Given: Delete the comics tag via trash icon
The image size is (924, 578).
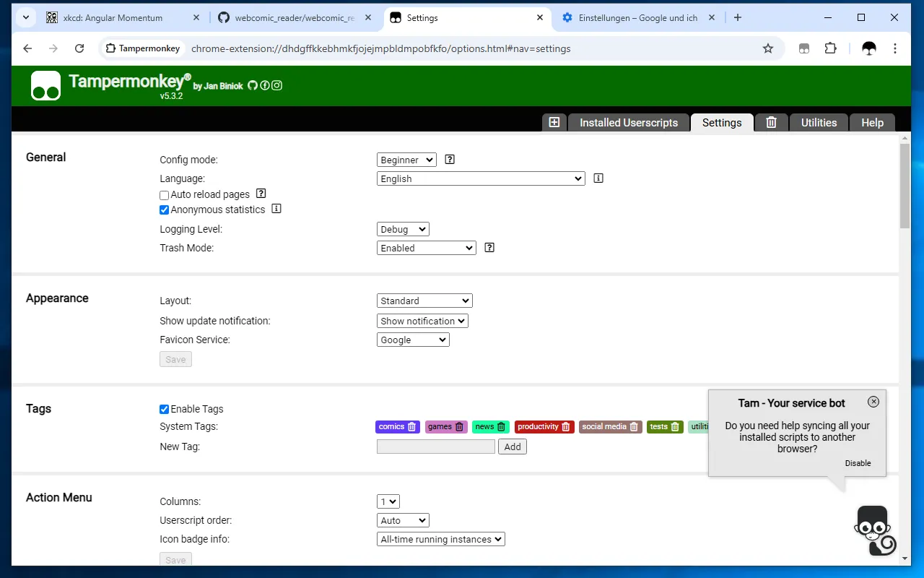Looking at the screenshot, I should [412, 427].
